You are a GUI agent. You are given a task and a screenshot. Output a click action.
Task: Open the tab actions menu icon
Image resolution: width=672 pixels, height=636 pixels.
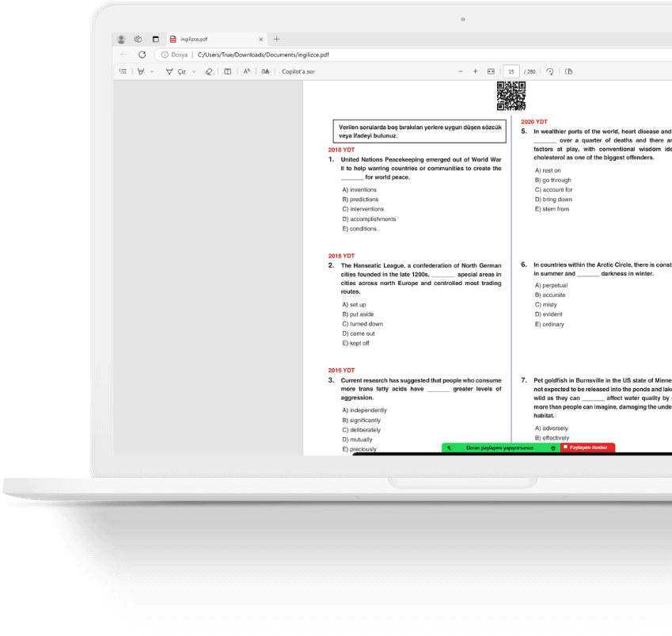click(156, 39)
